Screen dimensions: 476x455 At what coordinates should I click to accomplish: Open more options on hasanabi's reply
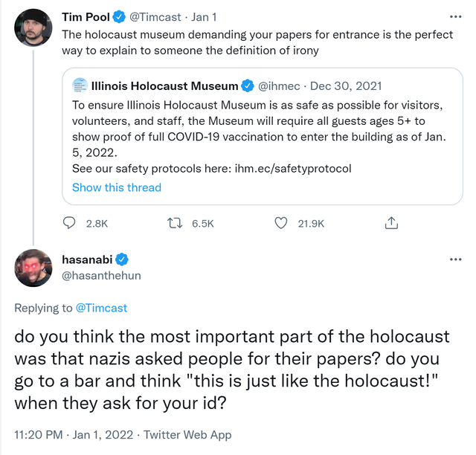tap(455, 259)
